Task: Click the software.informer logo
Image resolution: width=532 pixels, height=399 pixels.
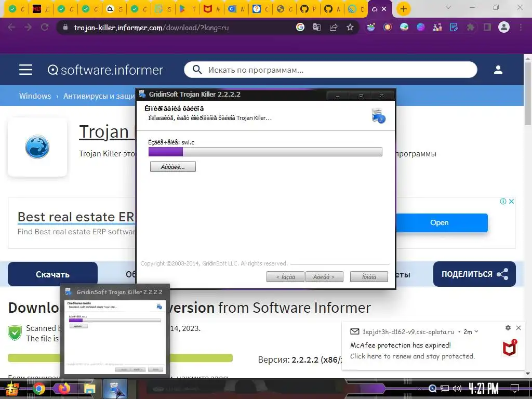Action: click(x=105, y=70)
